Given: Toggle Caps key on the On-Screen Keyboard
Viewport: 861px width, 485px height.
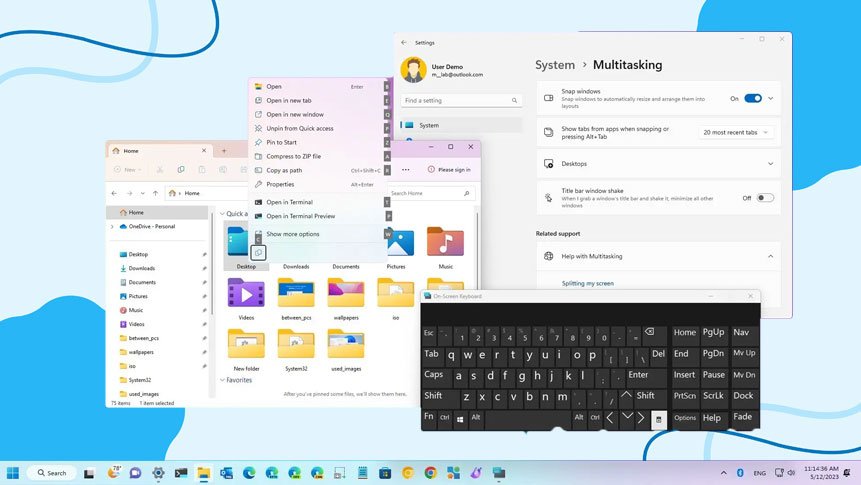Looking at the screenshot, I should tap(434, 375).
